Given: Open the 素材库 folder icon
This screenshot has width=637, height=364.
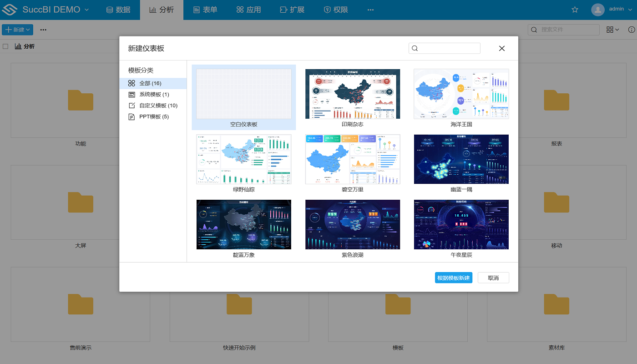Looking at the screenshot, I should click(x=556, y=304).
